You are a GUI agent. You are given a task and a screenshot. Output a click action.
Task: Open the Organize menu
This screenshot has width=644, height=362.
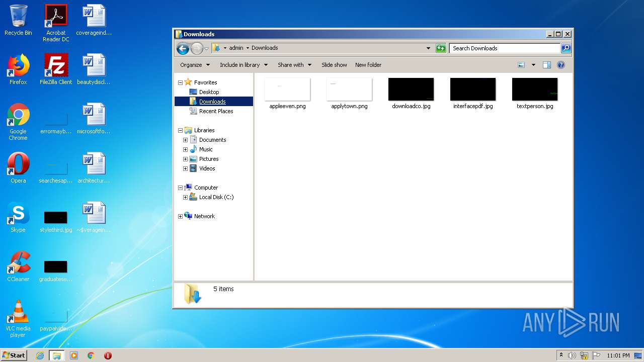(195, 65)
